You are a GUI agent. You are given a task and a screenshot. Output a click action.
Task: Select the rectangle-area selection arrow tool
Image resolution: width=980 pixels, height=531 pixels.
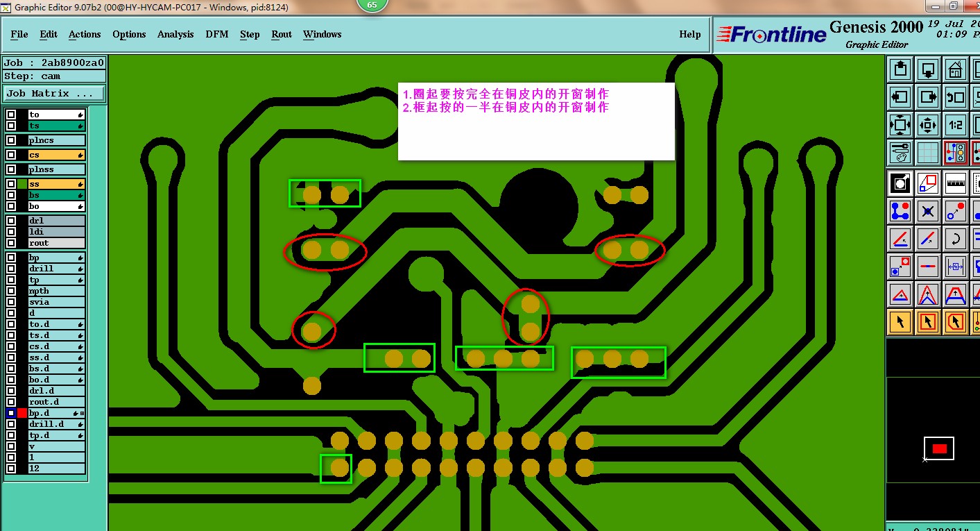pos(928,322)
